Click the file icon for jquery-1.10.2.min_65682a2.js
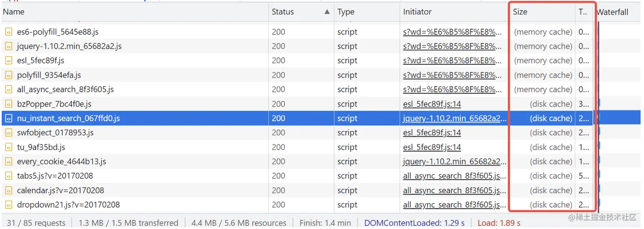This screenshot has height=229, width=644. click(9, 46)
